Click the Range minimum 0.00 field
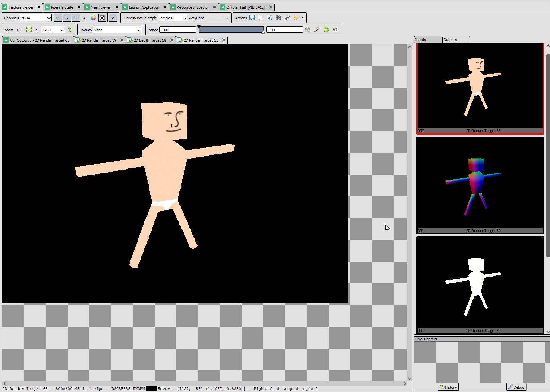 pyautogui.click(x=178, y=30)
